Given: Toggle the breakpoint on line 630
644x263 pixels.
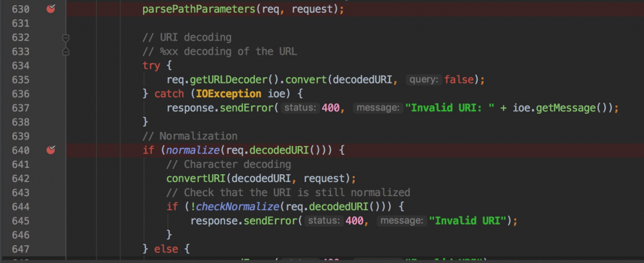Looking at the screenshot, I should coord(50,8).
